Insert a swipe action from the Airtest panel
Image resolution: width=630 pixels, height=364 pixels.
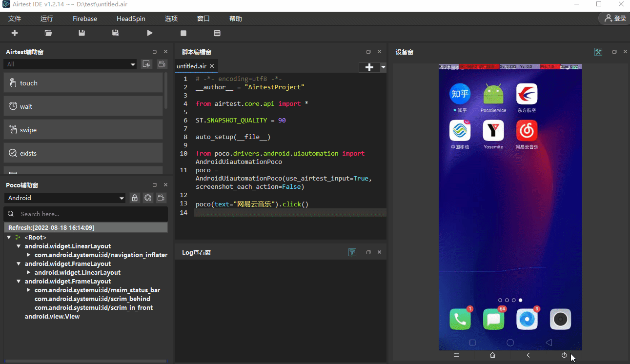click(83, 130)
